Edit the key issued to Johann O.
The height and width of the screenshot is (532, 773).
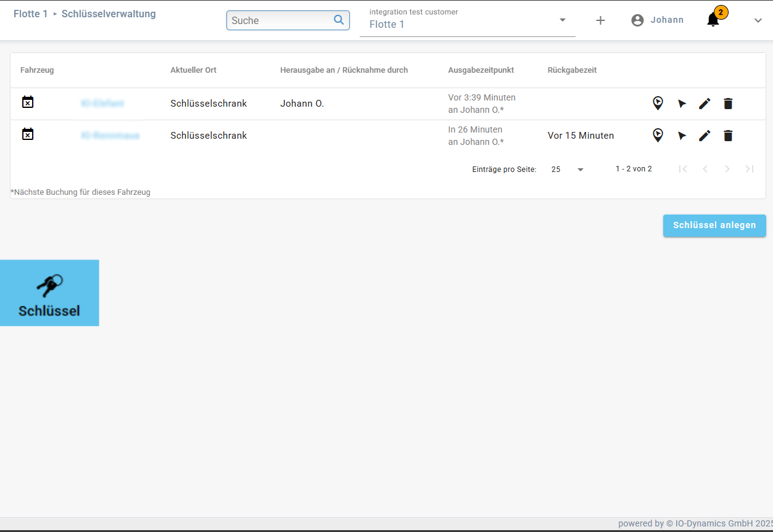(x=705, y=104)
